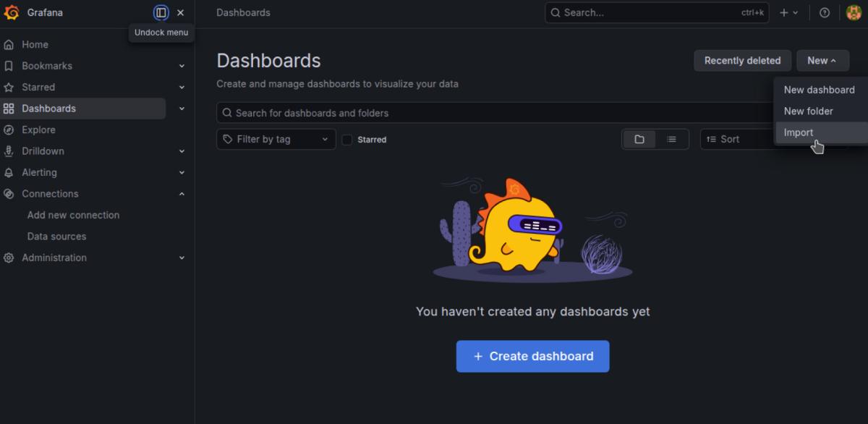
Task: Switch to list view icon
Action: pyautogui.click(x=672, y=139)
